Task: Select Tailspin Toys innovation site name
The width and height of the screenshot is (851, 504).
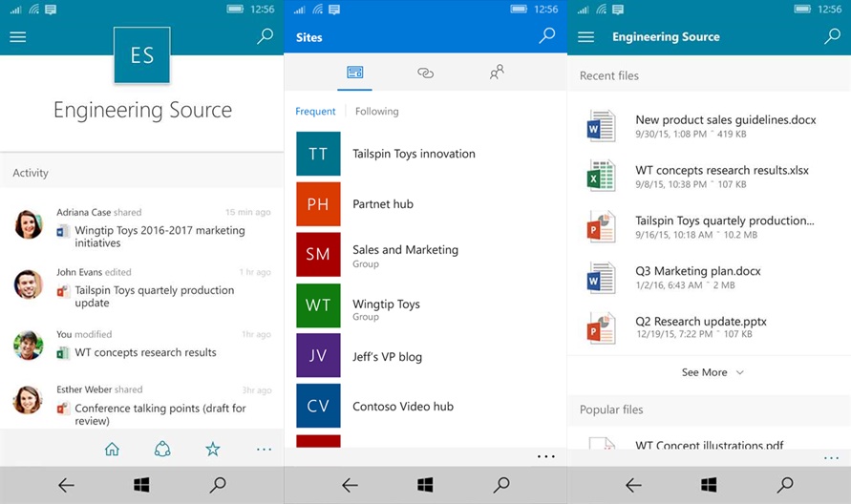Action: click(414, 154)
